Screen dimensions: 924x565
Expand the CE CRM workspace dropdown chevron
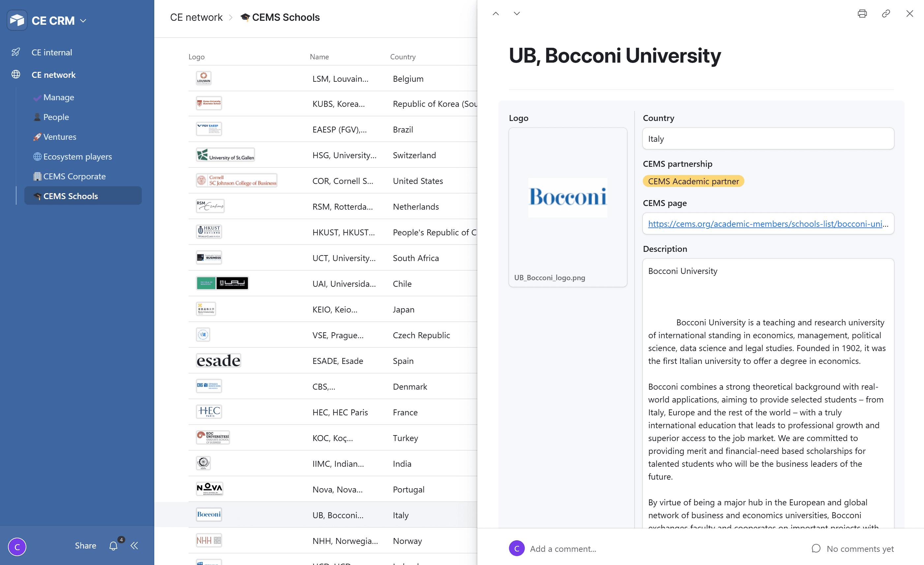click(83, 21)
